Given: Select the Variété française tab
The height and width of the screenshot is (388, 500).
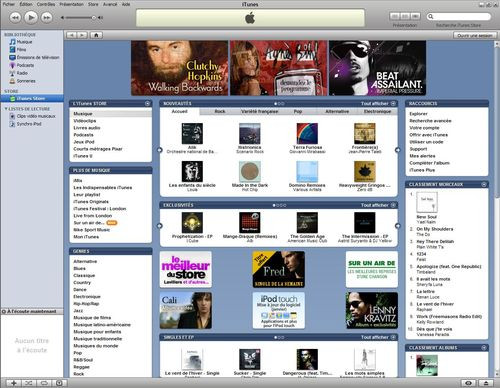Looking at the screenshot, I should tap(259, 111).
